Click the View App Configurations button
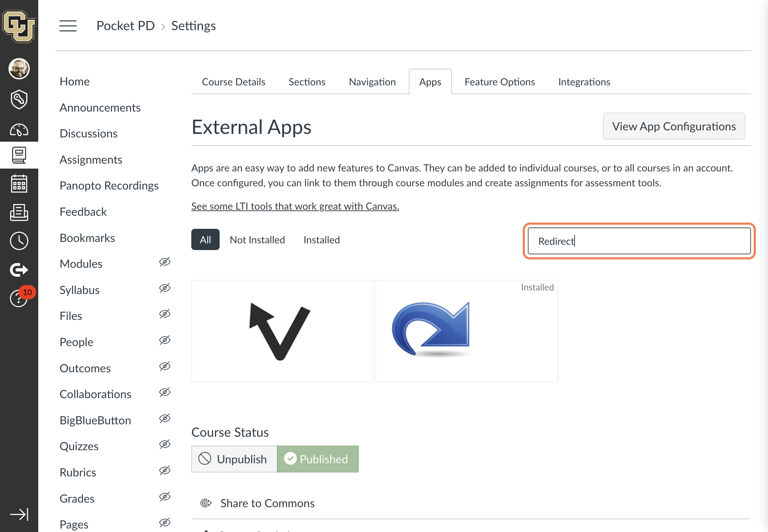 point(674,126)
